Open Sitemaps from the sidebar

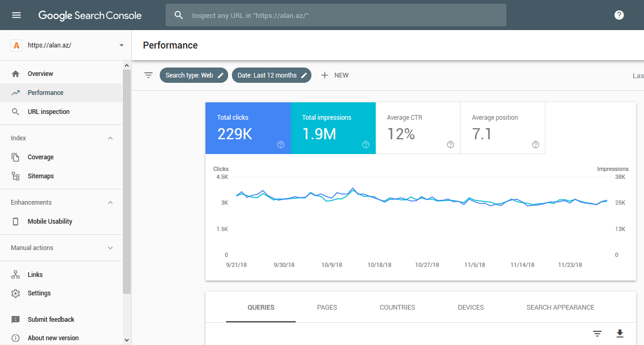coord(41,176)
